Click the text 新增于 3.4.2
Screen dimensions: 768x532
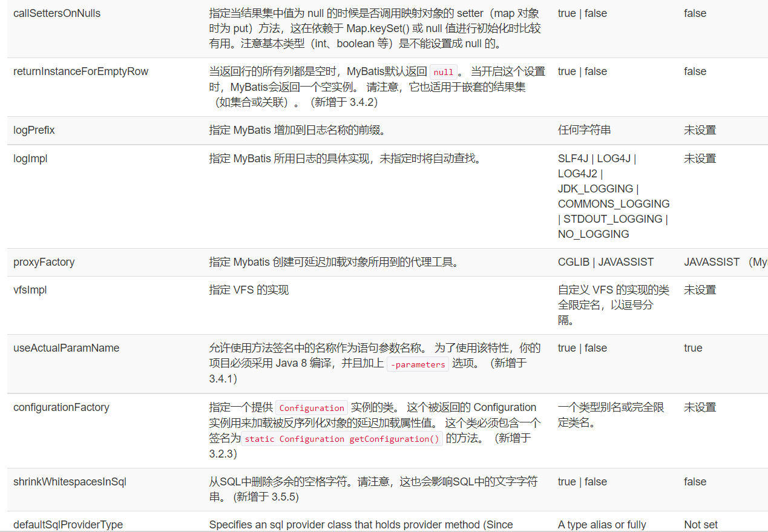tap(344, 102)
